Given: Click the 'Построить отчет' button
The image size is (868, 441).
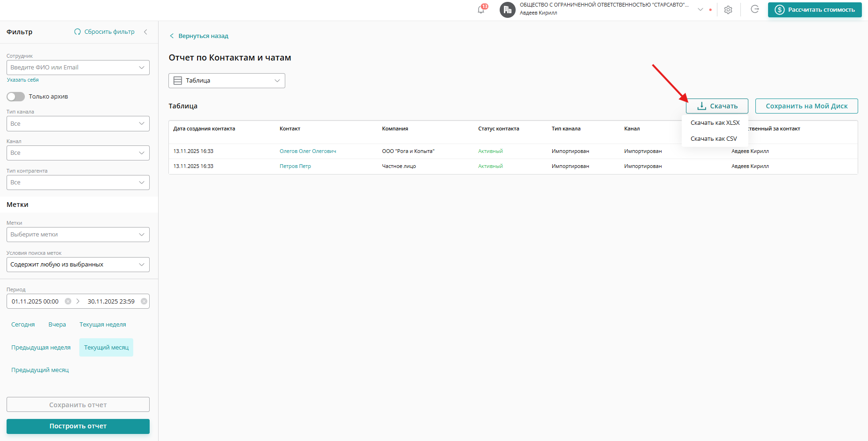Looking at the screenshot, I should click(x=78, y=426).
